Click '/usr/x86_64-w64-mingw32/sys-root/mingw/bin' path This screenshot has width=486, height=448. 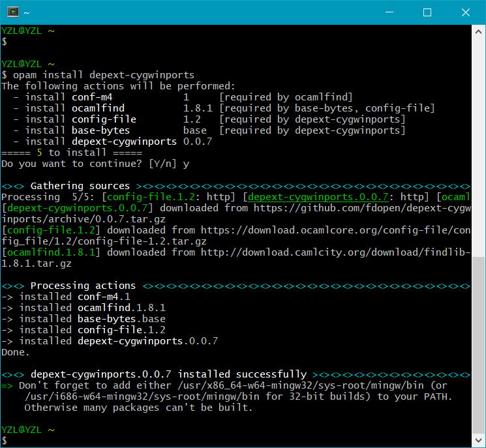pos(301,385)
